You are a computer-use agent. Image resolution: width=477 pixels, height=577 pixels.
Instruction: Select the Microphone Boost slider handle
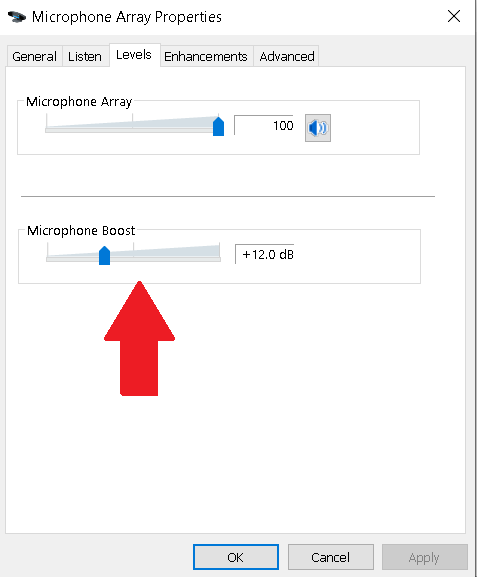click(105, 255)
